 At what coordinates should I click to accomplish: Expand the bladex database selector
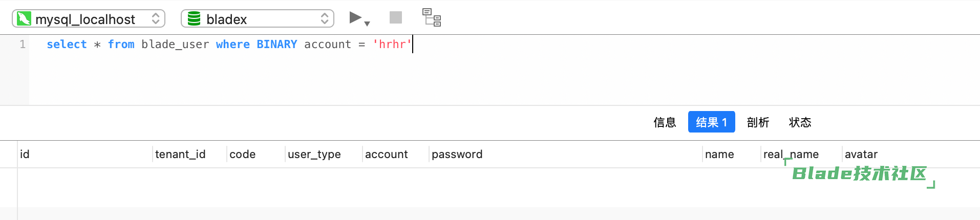pyautogui.click(x=258, y=19)
